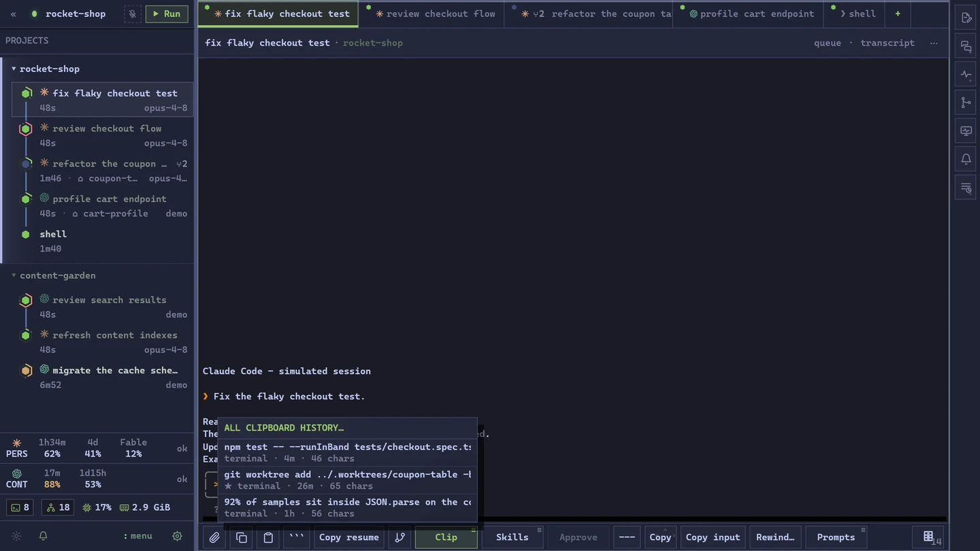
Task: Select the '92% of samples sit' clipboard entry
Action: (x=348, y=507)
